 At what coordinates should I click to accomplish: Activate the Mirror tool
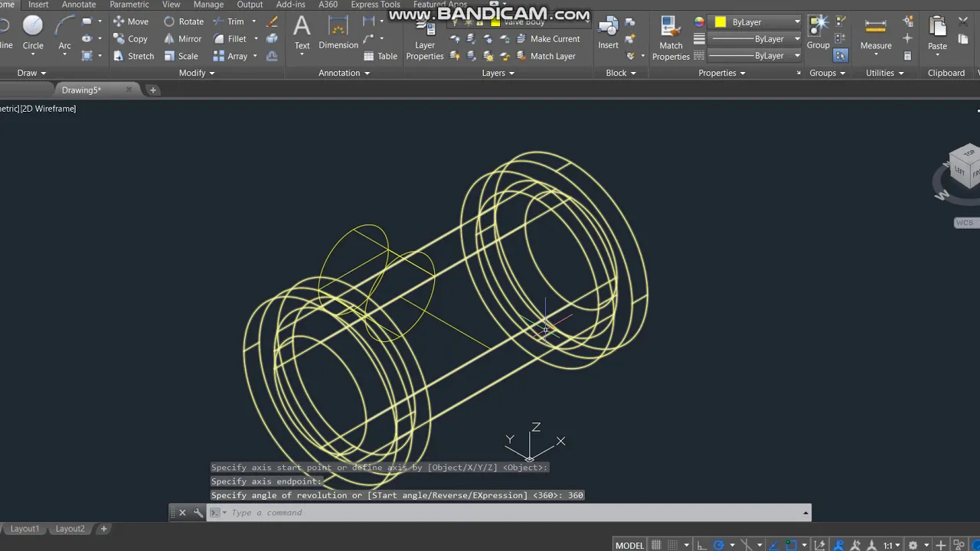coord(183,39)
